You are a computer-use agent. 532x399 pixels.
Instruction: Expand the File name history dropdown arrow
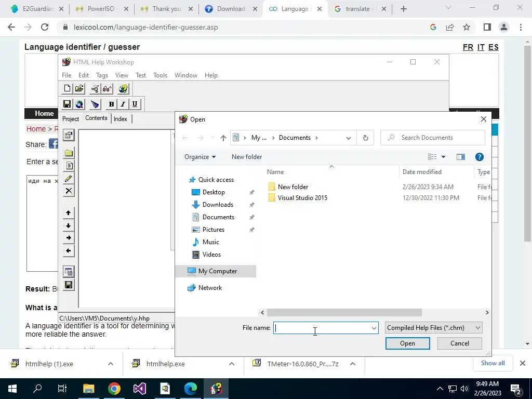tap(374, 328)
